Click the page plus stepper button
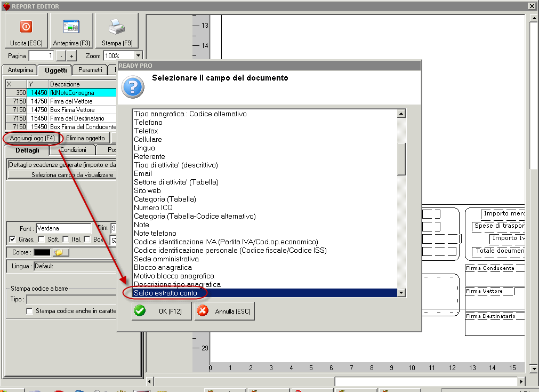 tap(71, 55)
